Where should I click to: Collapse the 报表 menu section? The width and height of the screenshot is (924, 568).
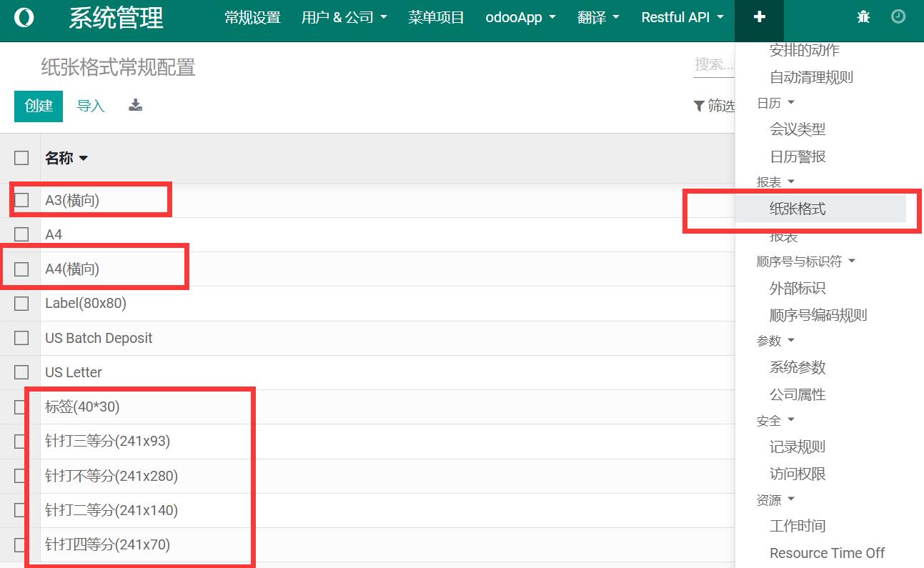click(x=775, y=182)
